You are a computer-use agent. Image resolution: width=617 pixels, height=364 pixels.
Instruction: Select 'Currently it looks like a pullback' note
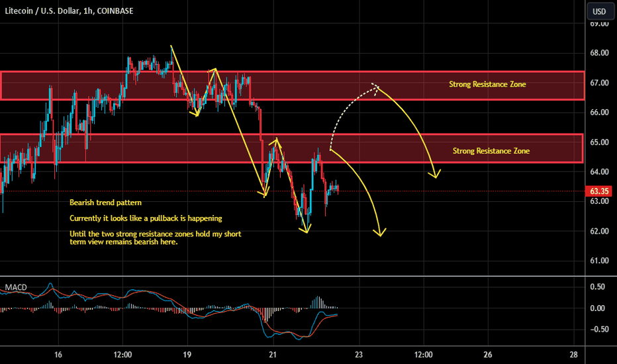coord(146,218)
